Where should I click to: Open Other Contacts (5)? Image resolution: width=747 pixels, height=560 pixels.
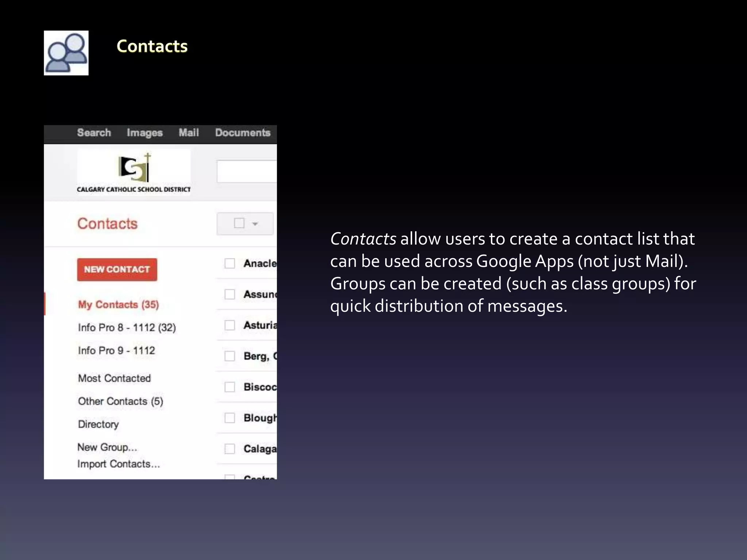coord(120,401)
